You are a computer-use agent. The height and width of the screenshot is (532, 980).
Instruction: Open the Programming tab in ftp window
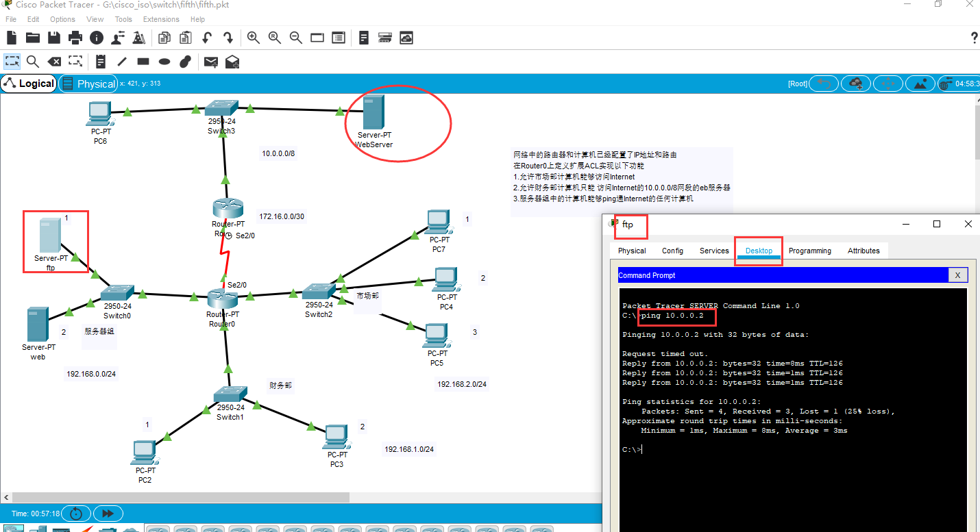coord(810,251)
